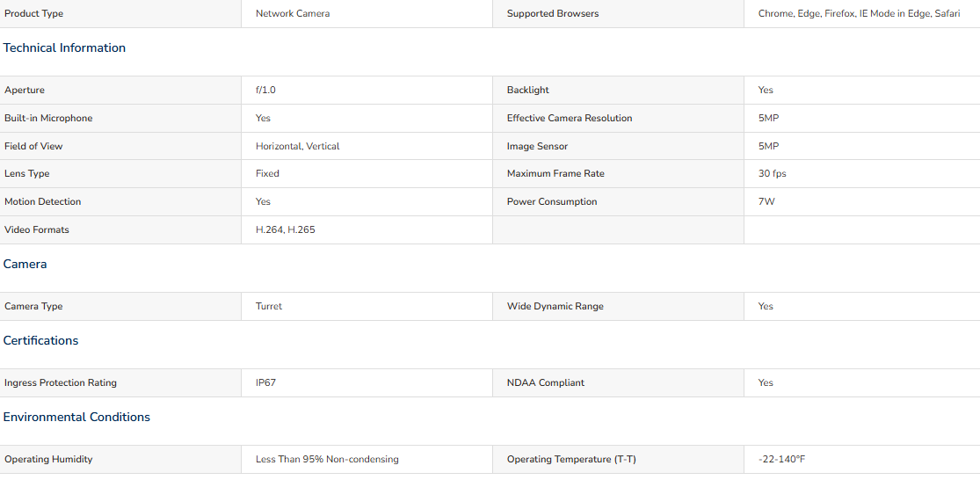Image resolution: width=980 pixels, height=480 pixels.
Task: Click the f/1.0 aperture value
Action: tap(265, 90)
